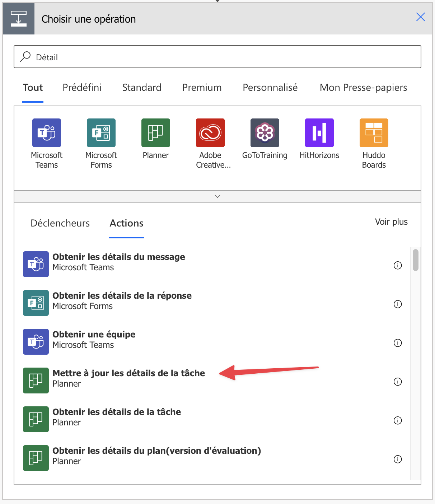Select the Microsoft Forms connector icon
435x504 pixels.
click(101, 133)
